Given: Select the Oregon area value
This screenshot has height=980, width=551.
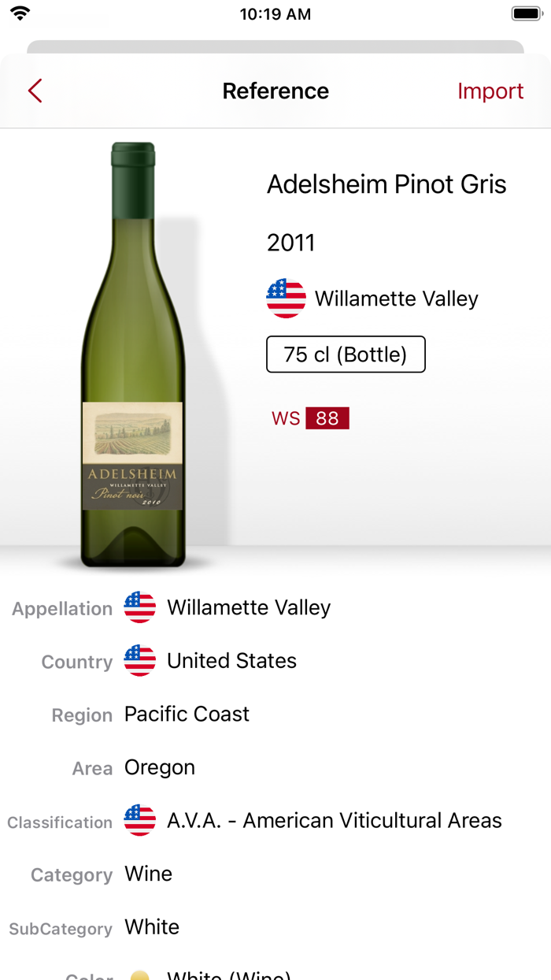Looking at the screenshot, I should [160, 767].
